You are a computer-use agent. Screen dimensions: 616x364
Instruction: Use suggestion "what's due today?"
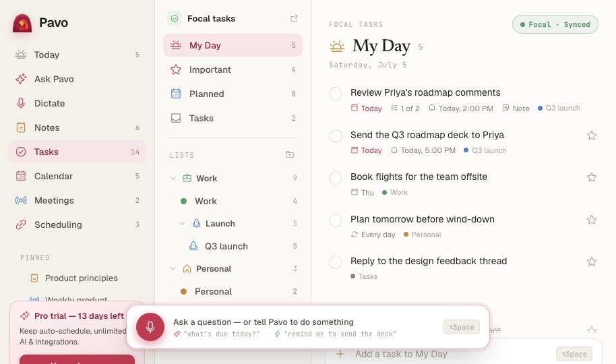tap(216, 334)
